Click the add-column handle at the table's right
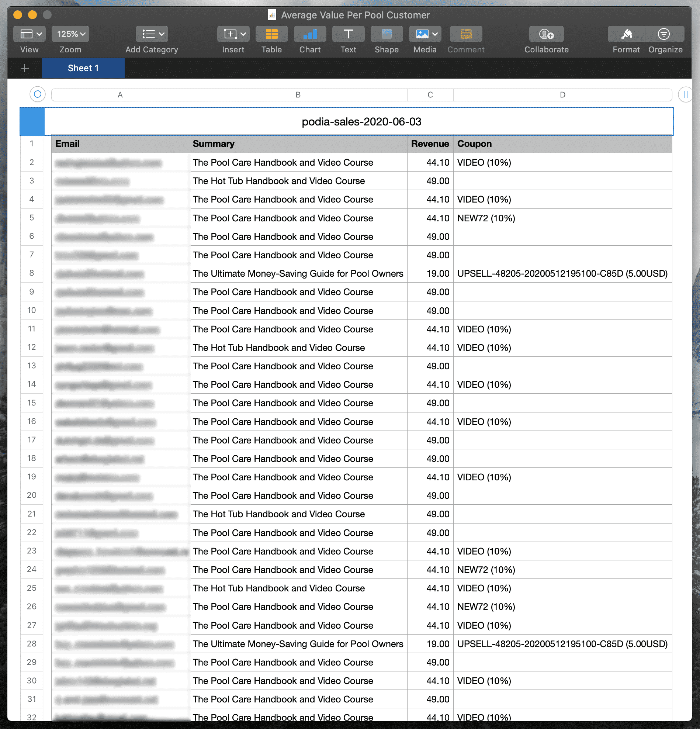This screenshot has height=729, width=700. click(685, 94)
